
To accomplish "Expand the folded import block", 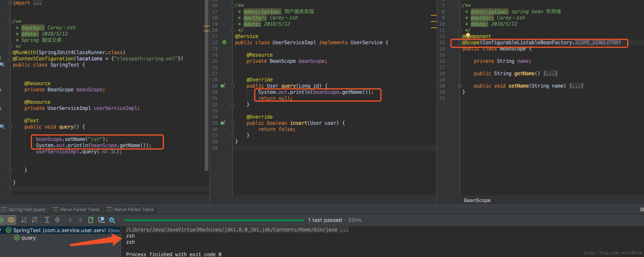I will (10, 3).
